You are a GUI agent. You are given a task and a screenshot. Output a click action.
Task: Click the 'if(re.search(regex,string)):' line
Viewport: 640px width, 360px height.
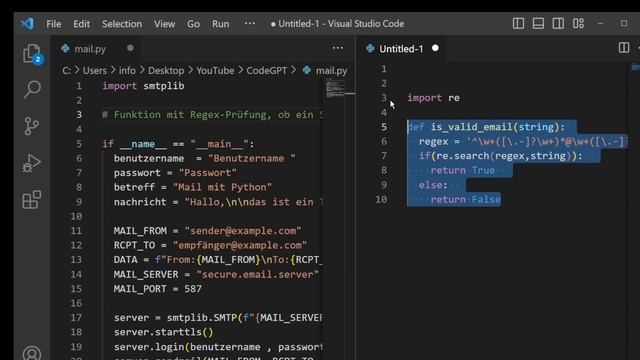501,156
